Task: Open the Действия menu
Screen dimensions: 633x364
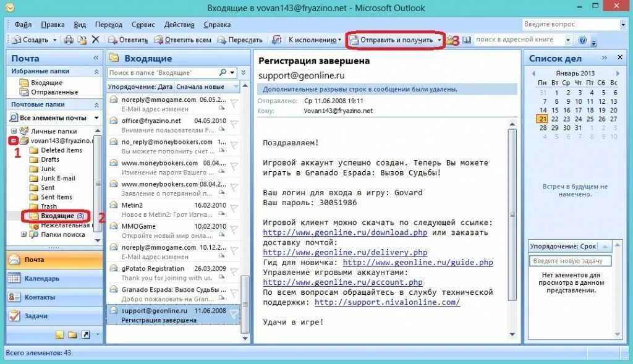Action: pyautogui.click(x=179, y=25)
